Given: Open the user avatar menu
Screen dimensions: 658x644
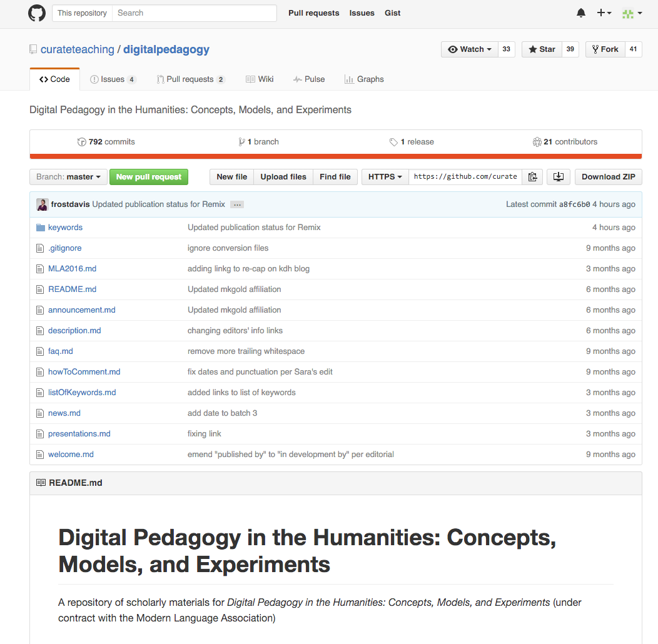Looking at the screenshot, I should point(632,13).
